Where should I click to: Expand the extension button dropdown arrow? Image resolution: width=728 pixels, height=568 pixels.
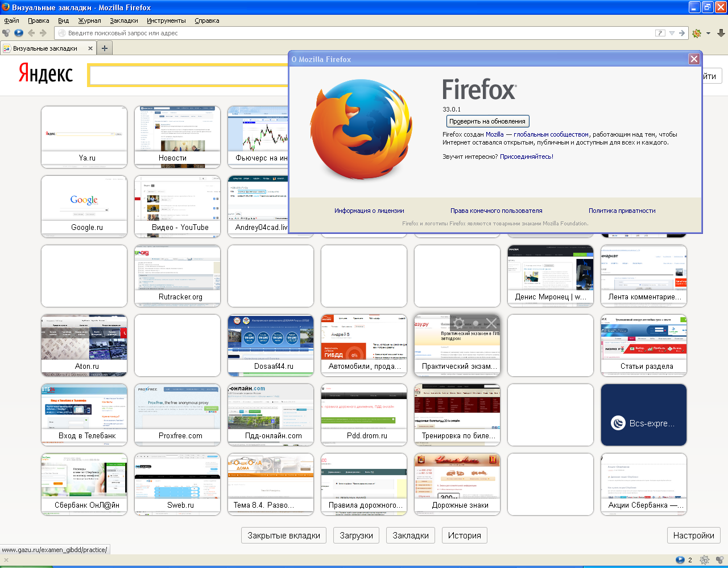pyautogui.click(x=708, y=33)
